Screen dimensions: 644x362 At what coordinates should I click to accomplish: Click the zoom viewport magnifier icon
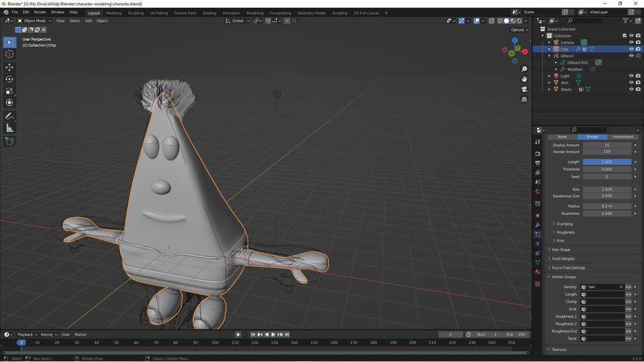524,69
